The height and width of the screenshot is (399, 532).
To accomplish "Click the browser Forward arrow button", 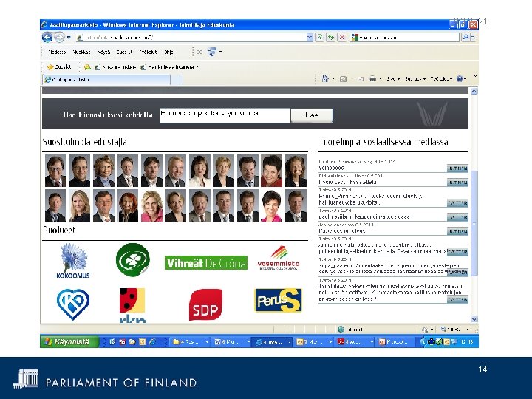I will click(59, 38).
